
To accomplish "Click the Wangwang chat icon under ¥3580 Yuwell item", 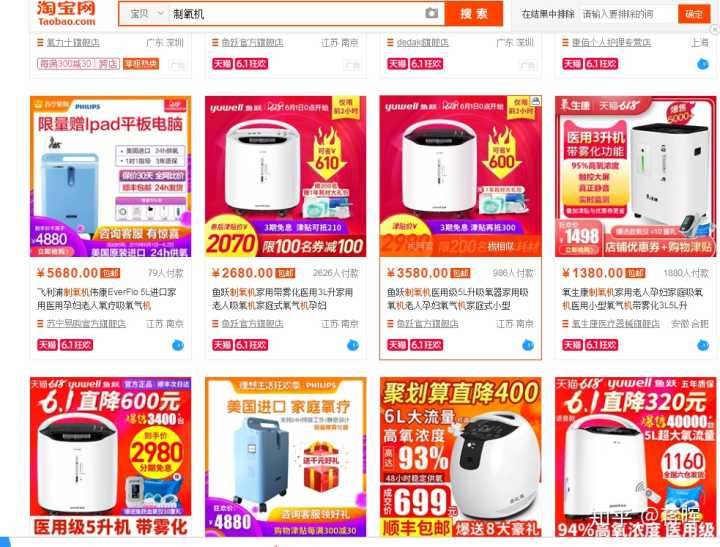I will 528,345.
